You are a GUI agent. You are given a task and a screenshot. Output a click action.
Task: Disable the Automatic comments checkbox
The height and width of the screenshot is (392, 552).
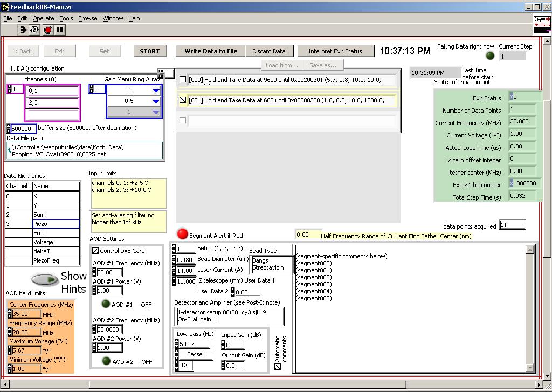pos(278,367)
